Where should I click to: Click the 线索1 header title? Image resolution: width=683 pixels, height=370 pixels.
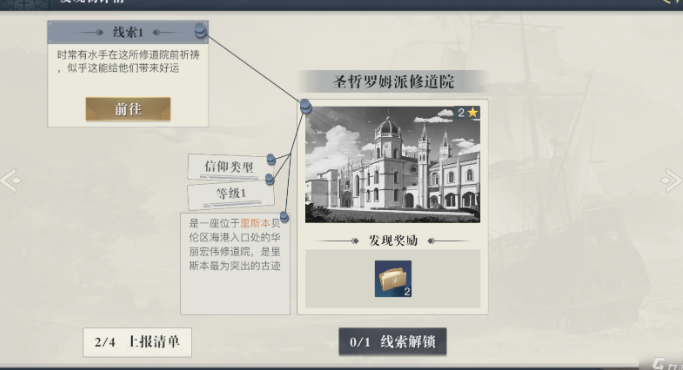(x=128, y=32)
